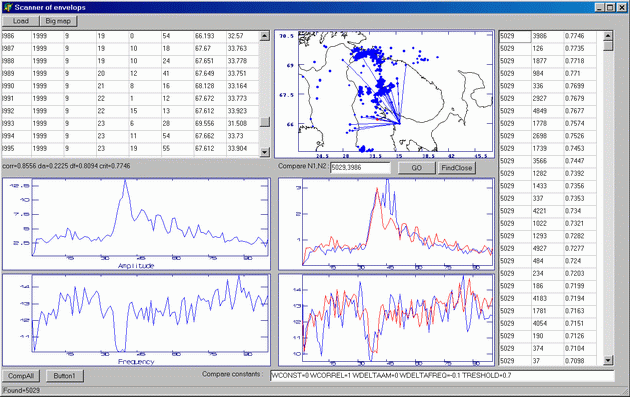Select event table cell 66.193
Viewport: 630px width, 397px height.
point(210,36)
